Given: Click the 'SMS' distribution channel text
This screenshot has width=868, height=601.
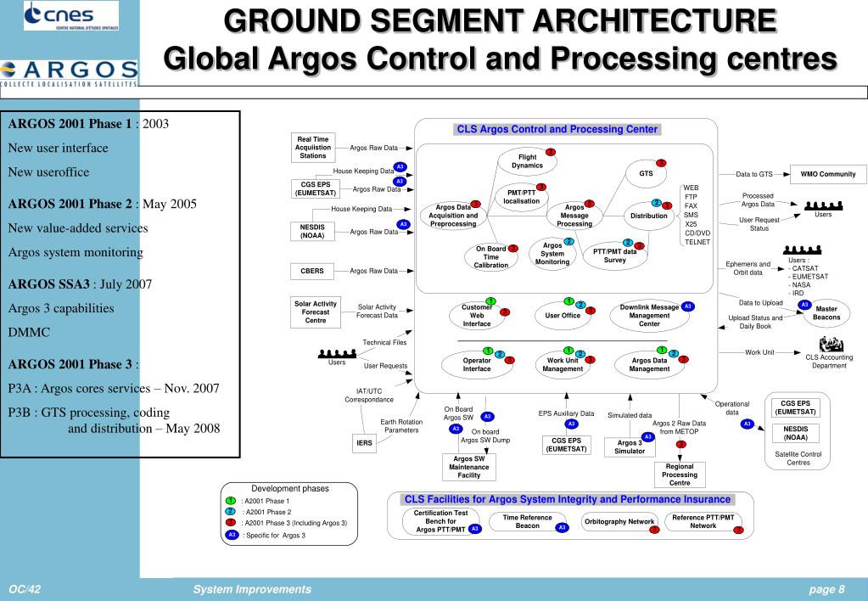Looking at the screenshot, I should point(691,215).
